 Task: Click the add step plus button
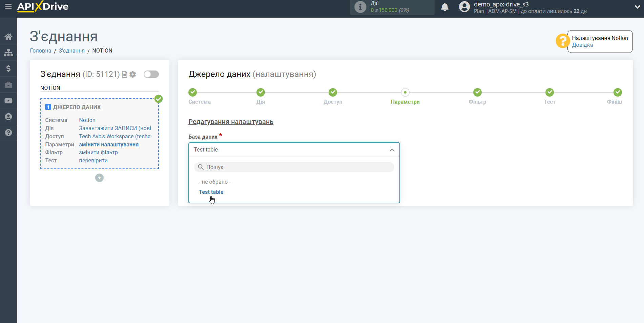(x=99, y=178)
